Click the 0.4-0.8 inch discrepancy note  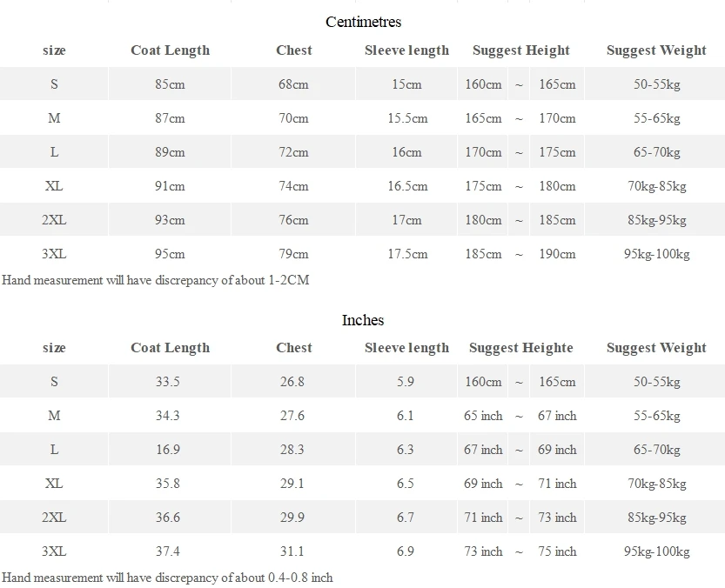pyautogui.click(x=167, y=577)
